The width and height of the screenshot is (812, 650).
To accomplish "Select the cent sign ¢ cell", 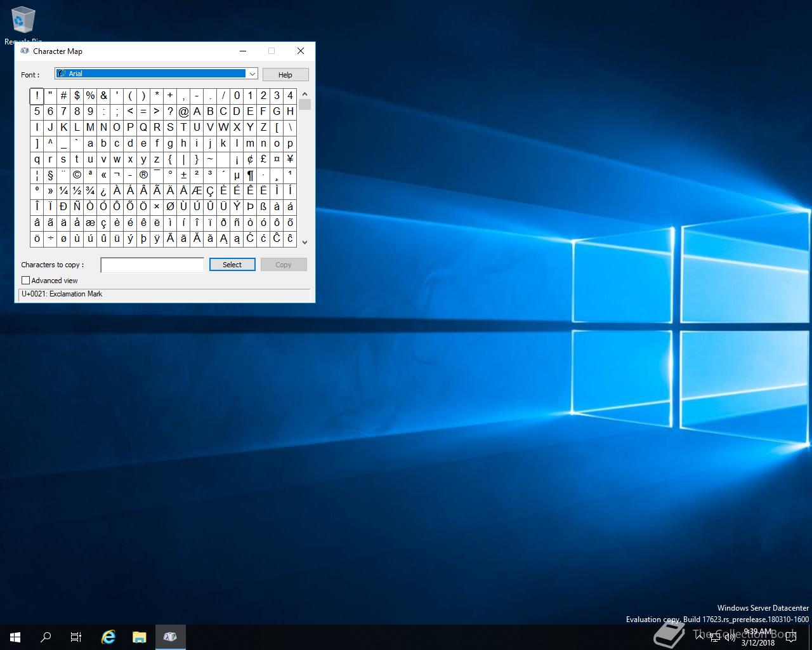I will pyautogui.click(x=250, y=159).
